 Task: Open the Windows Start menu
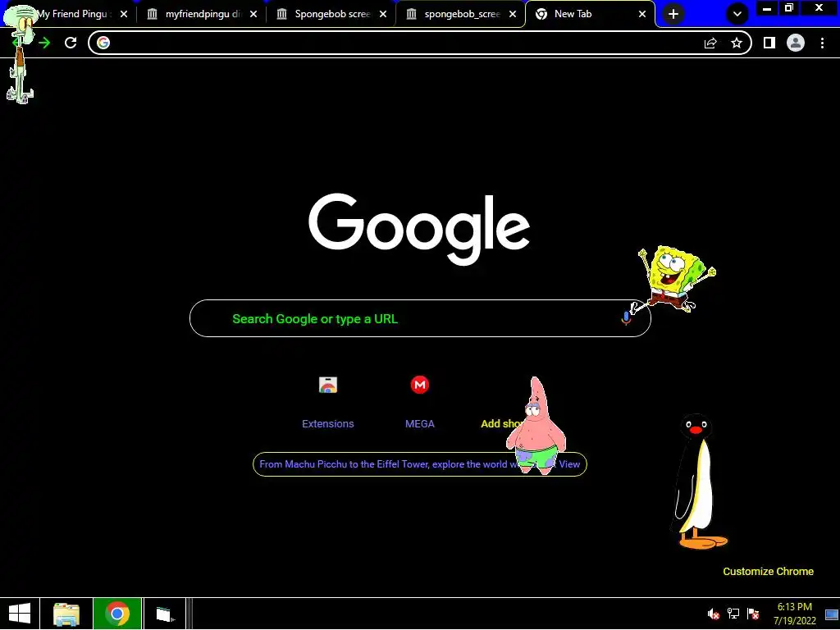20,614
